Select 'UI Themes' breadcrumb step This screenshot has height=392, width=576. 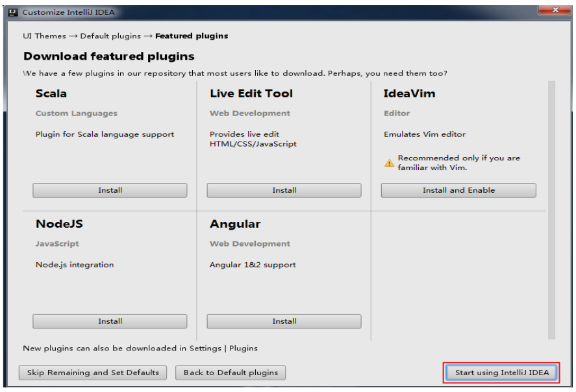44,36
